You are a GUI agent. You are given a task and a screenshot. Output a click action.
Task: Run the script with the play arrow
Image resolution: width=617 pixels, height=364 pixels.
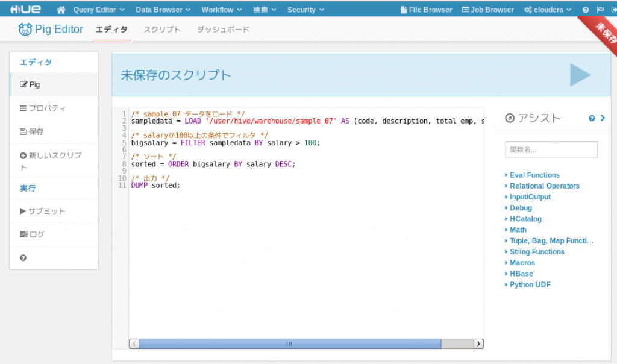[x=580, y=75]
